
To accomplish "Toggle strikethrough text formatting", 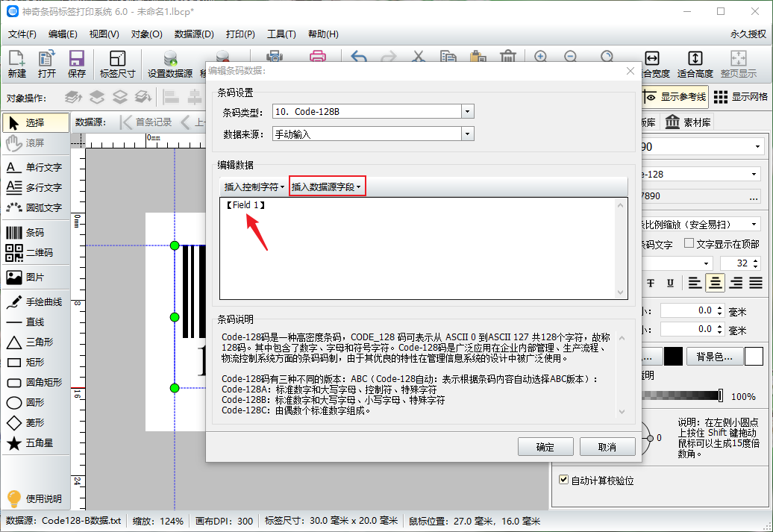I will 651,283.
